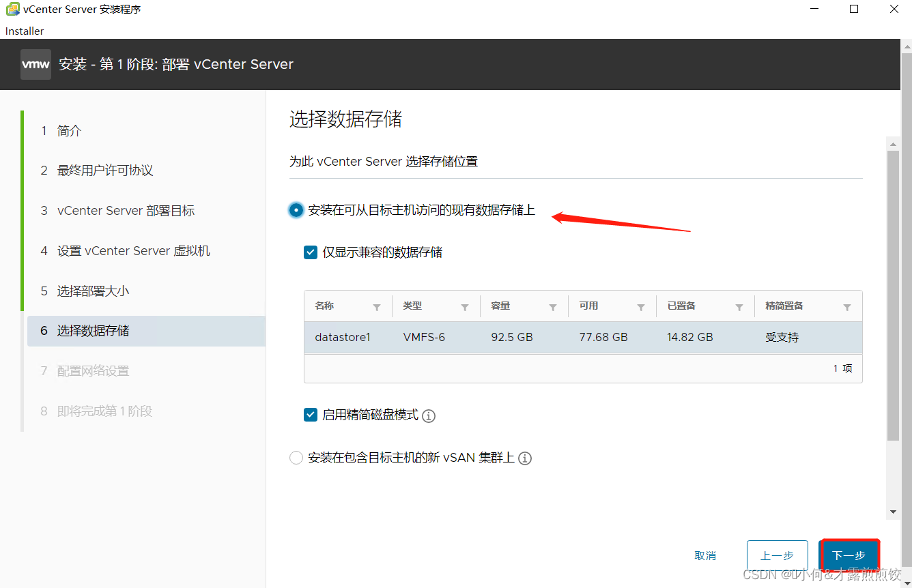Click the 容量 column header
Image resolution: width=912 pixels, height=588 pixels.
pos(500,306)
